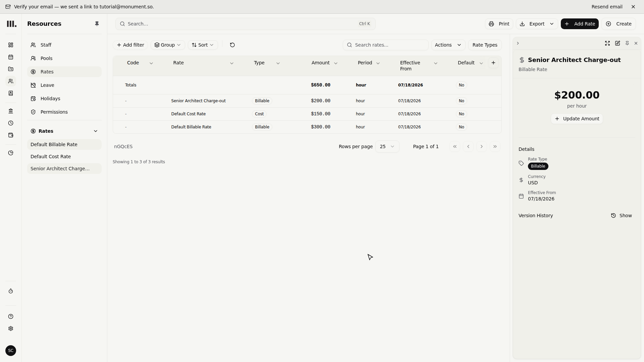Viewport: 644px width, 362px height.
Task: Open the dashboard icon in left rail
Action: coord(11,45)
